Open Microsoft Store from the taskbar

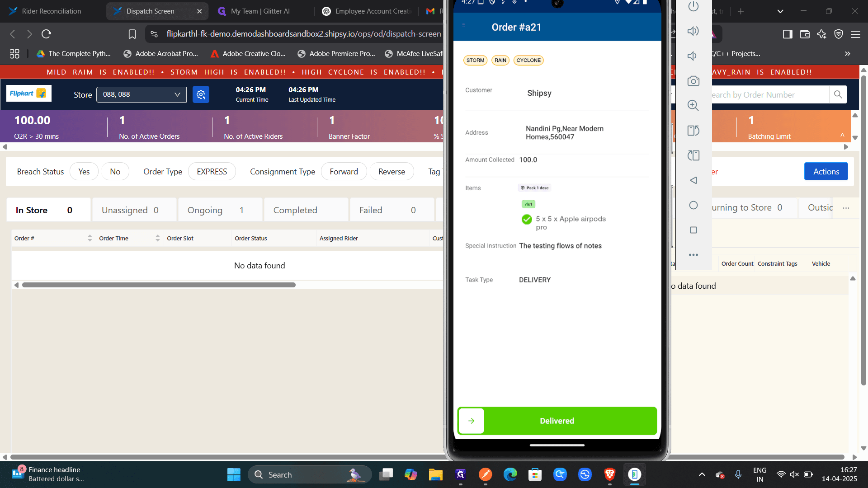pos(535,474)
